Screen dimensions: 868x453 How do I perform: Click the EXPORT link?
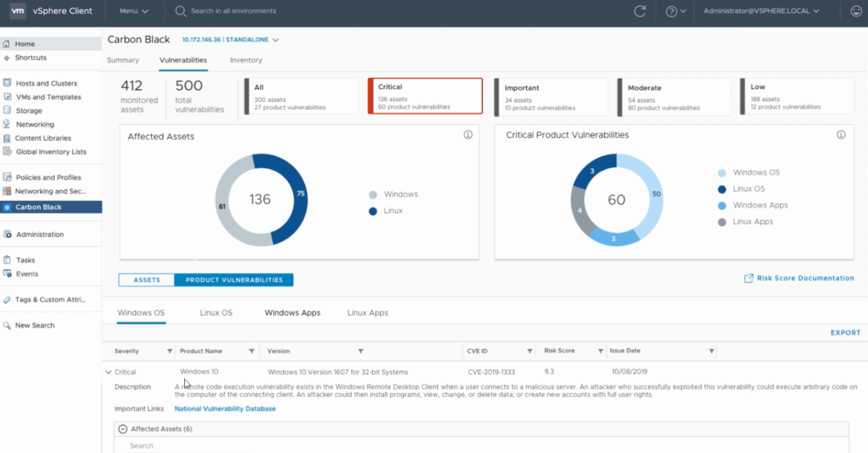845,333
